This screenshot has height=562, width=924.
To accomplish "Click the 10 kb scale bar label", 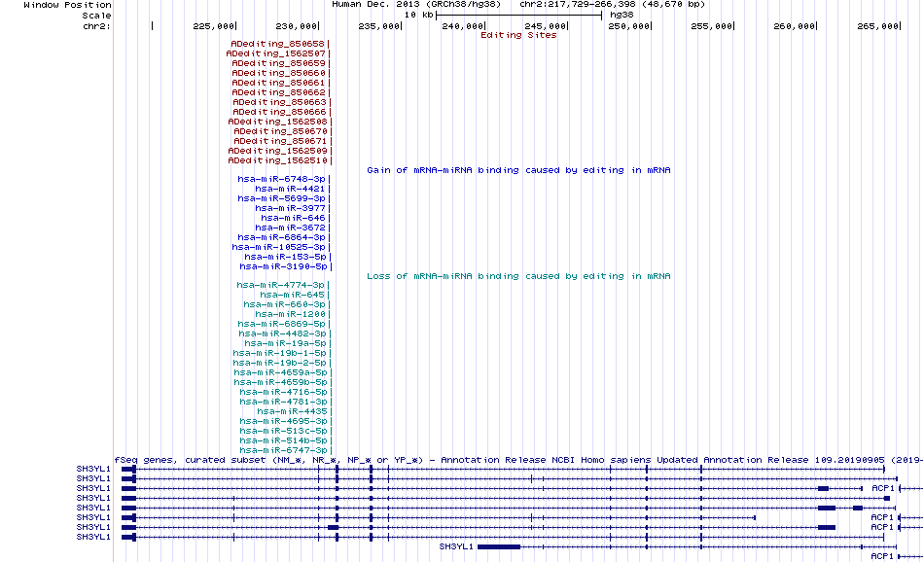I will [419, 15].
